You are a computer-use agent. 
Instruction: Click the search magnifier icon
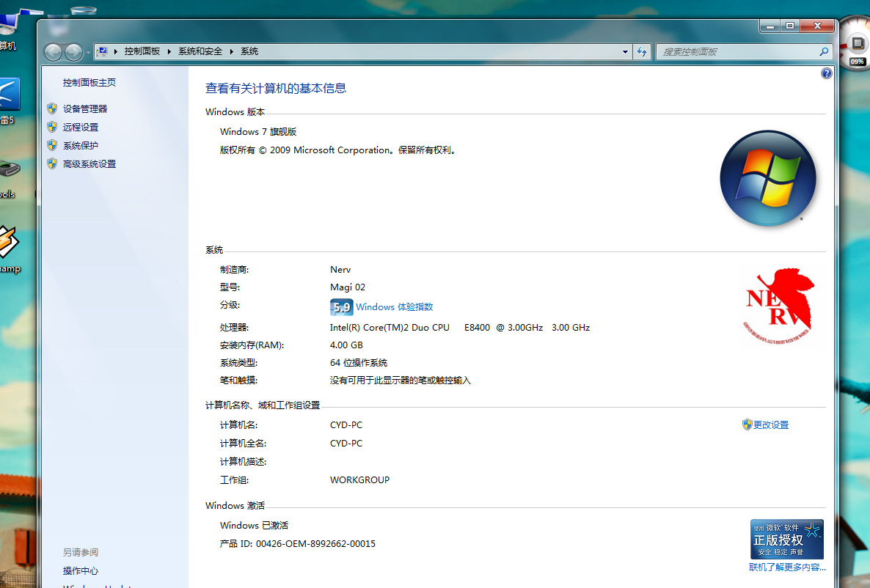[x=824, y=51]
